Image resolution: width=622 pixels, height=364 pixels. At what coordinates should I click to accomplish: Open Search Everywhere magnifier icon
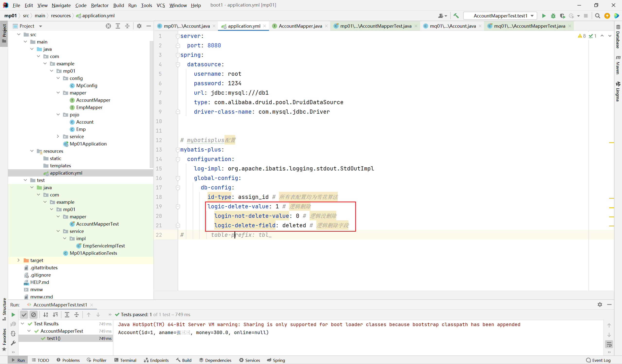(x=597, y=16)
